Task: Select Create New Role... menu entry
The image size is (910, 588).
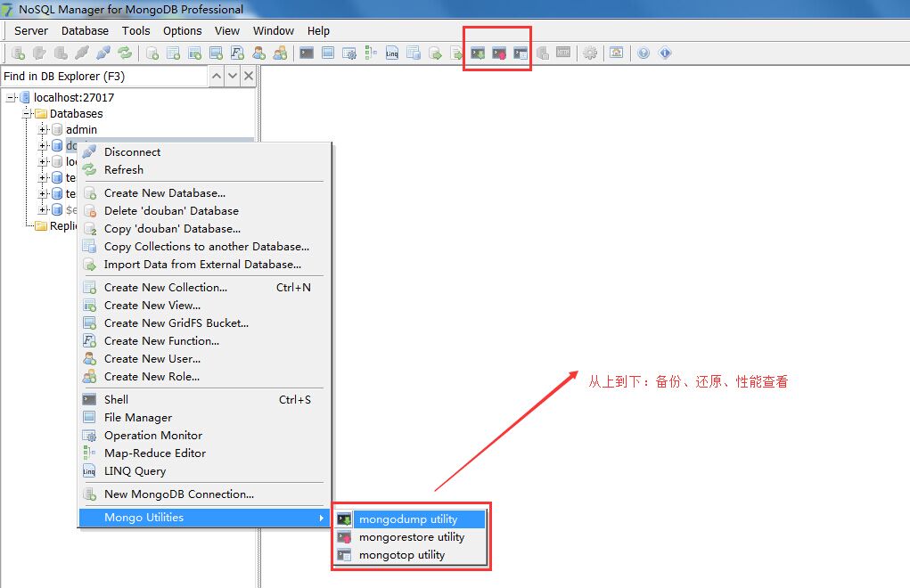Action: pyautogui.click(x=205, y=377)
